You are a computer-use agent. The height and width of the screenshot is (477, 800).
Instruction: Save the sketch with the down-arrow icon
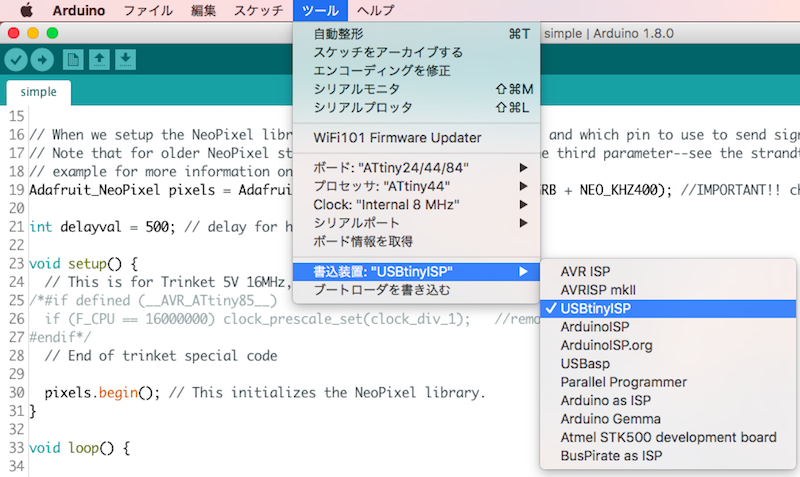pyautogui.click(x=126, y=60)
